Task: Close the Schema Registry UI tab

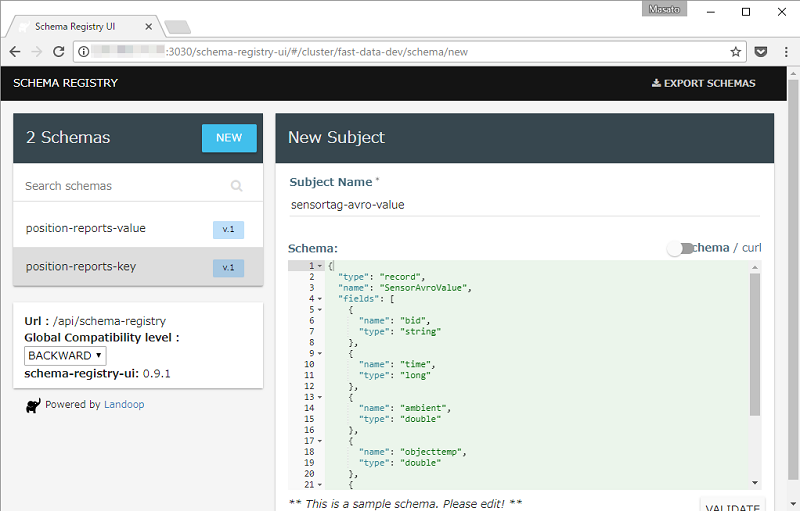Action: click(x=148, y=27)
